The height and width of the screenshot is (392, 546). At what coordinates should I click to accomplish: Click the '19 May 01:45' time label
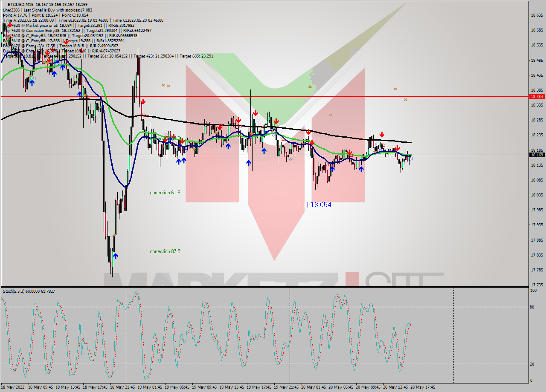coord(150,387)
